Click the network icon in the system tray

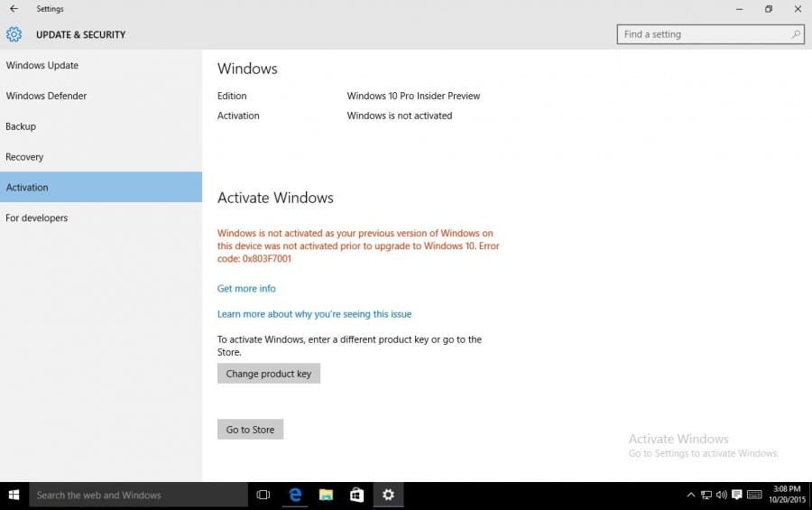(x=706, y=495)
